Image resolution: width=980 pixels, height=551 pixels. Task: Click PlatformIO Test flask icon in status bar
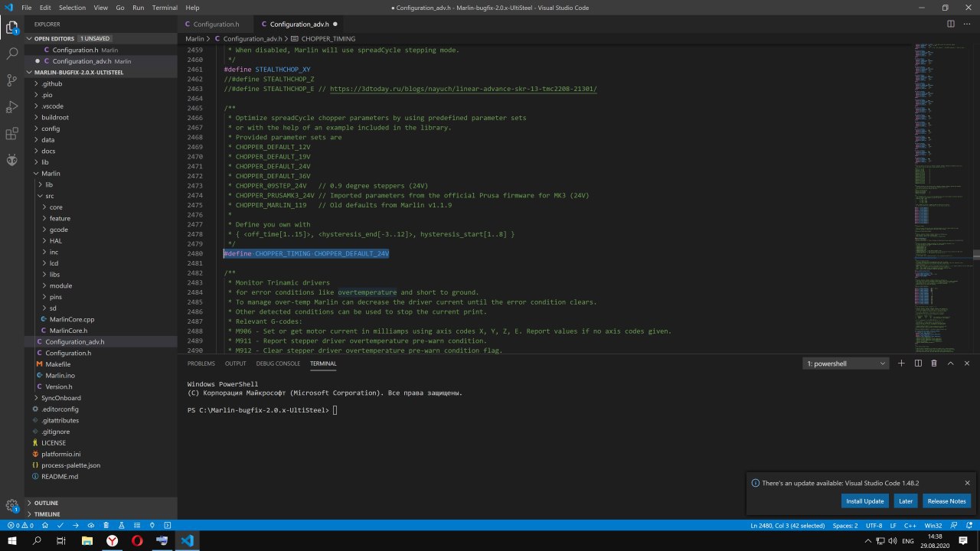pyautogui.click(x=122, y=526)
